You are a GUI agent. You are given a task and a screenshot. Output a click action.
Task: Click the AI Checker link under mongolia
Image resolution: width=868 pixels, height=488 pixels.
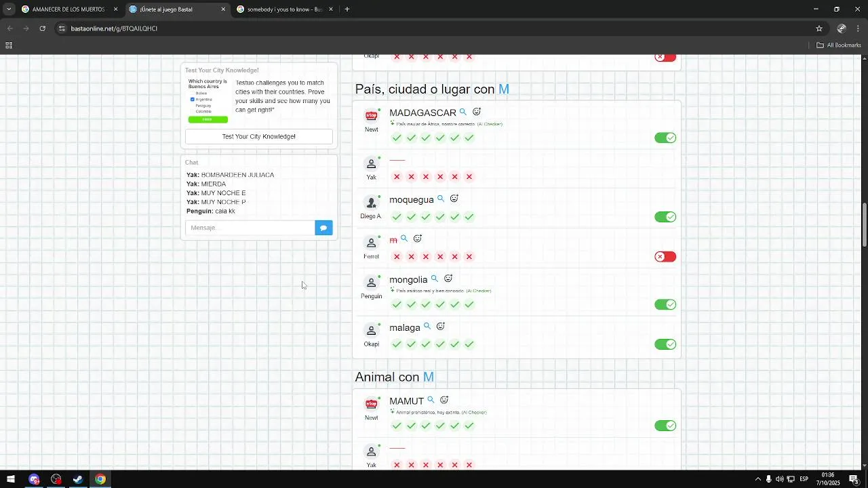[x=478, y=291]
